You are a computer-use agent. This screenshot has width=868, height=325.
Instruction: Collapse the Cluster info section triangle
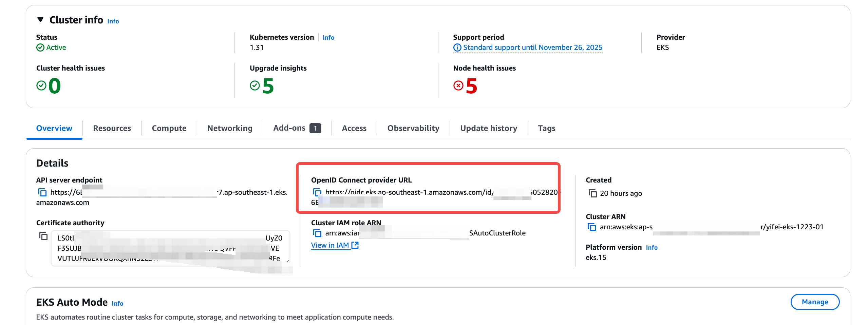point(40,20)
